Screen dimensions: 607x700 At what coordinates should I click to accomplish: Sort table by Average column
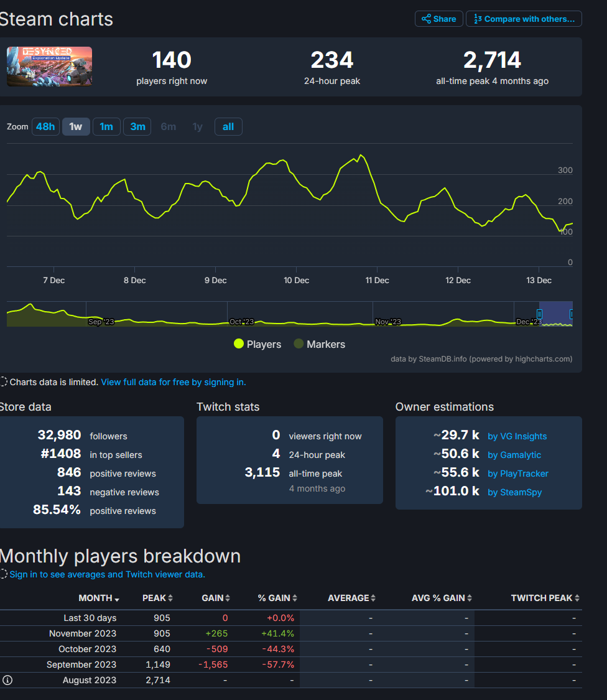click(352, 598)
